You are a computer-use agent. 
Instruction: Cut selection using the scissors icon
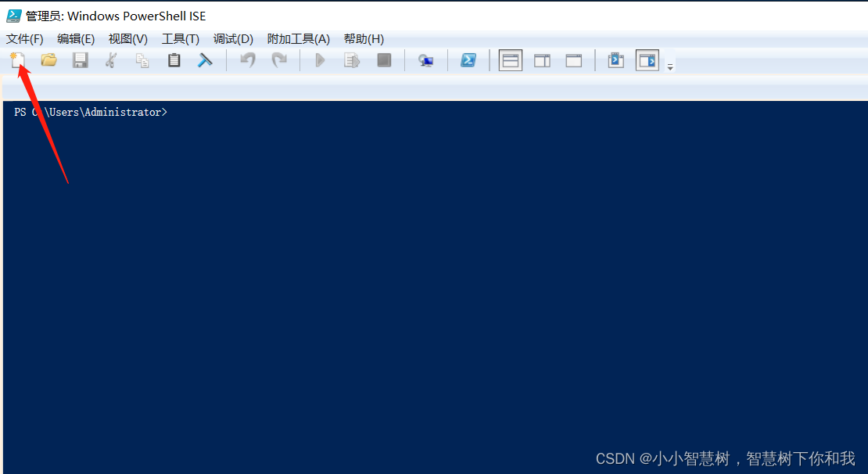[111, 59]
